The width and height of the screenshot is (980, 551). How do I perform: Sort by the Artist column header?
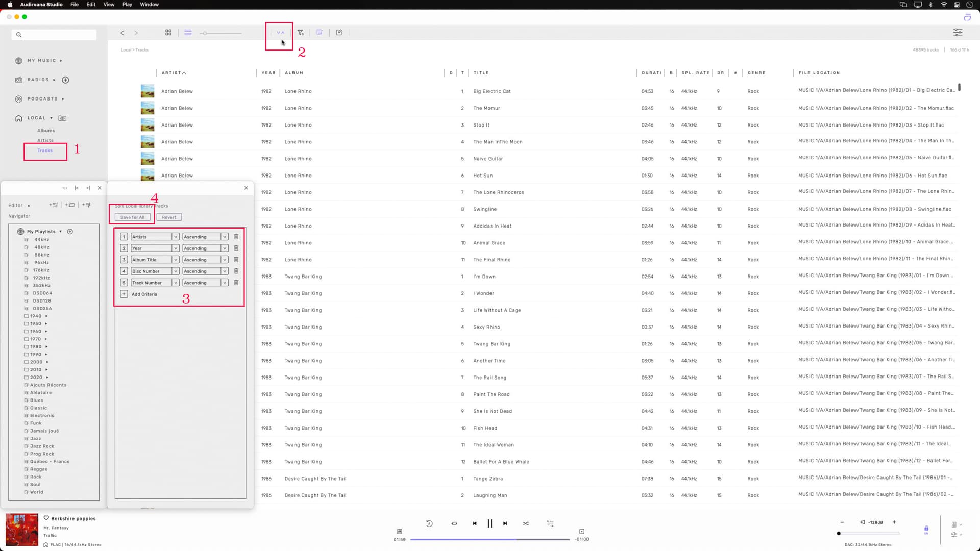click(174, 73)
